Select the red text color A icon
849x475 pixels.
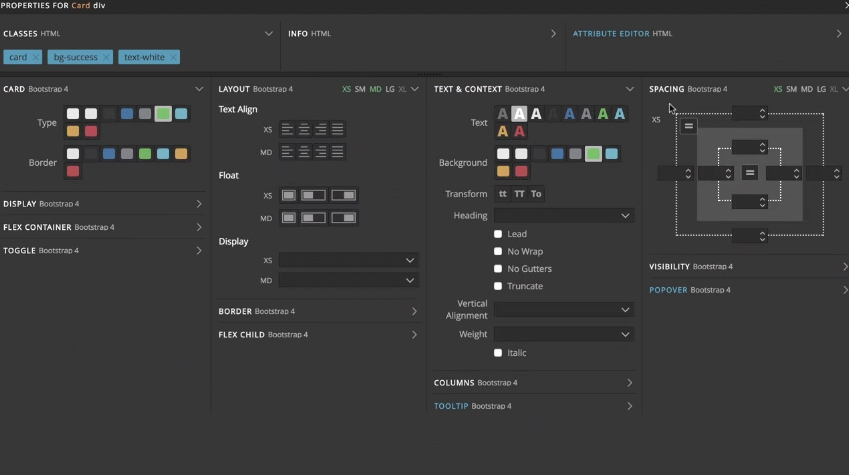click(x=519, y=132)
